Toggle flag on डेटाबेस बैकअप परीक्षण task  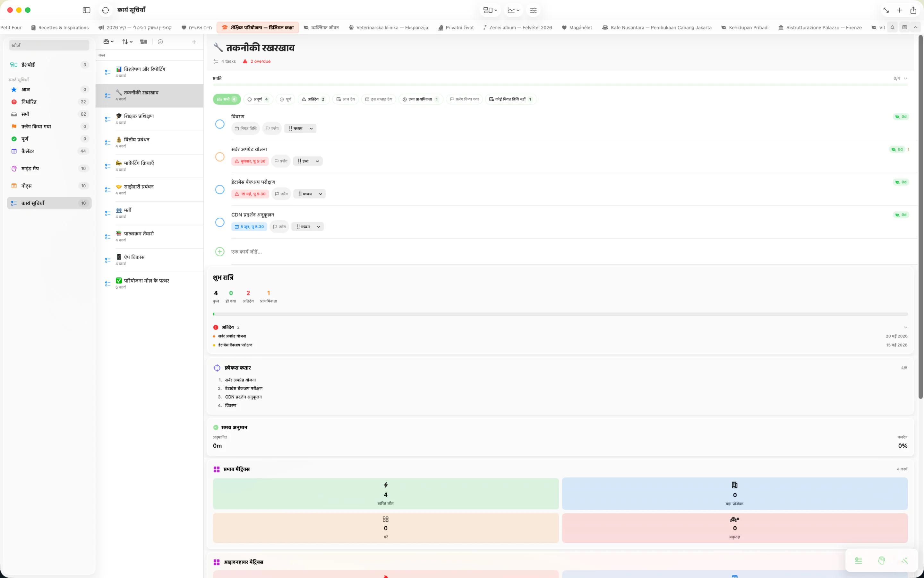pyautogui.click(x=281, y=194)
